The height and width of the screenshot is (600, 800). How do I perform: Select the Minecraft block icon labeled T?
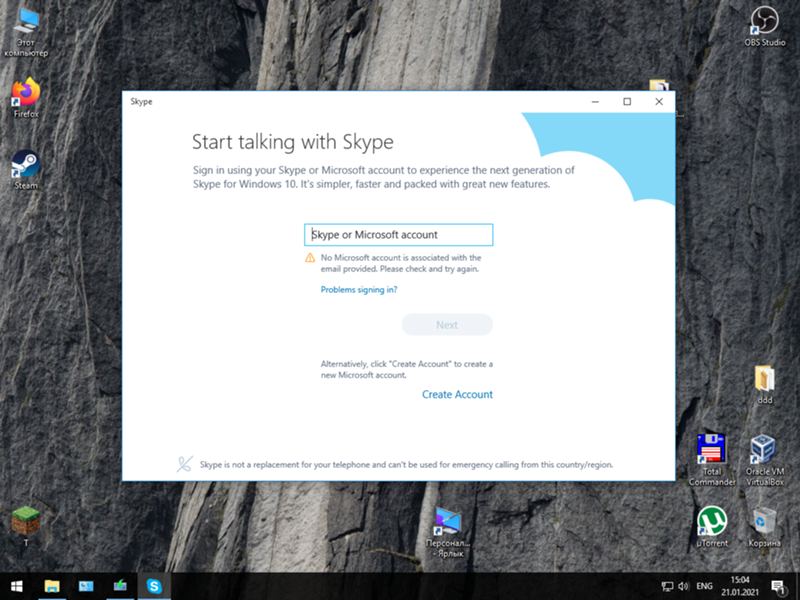(26, 527)
